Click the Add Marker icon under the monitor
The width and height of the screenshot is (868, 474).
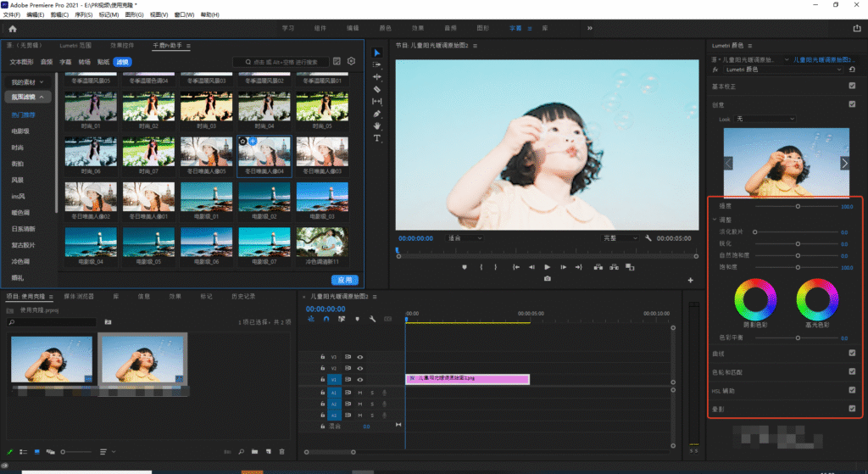[465, 267]
